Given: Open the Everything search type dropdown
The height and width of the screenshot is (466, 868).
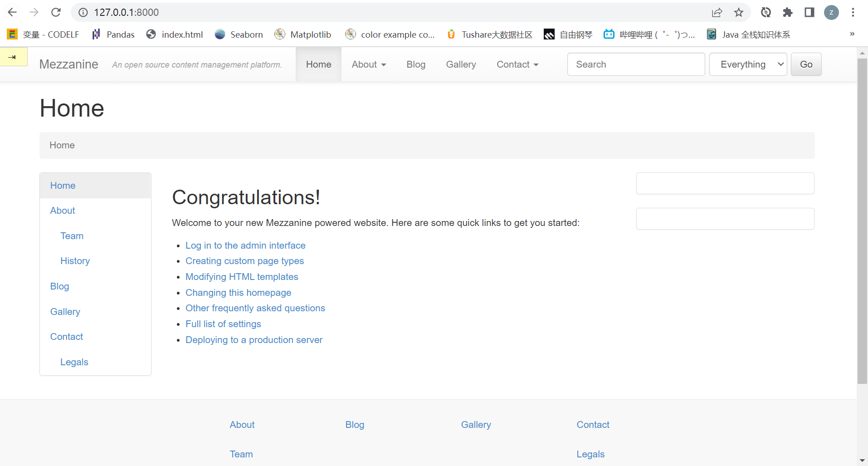Looking at the screenshot, I should pos(748,64).
